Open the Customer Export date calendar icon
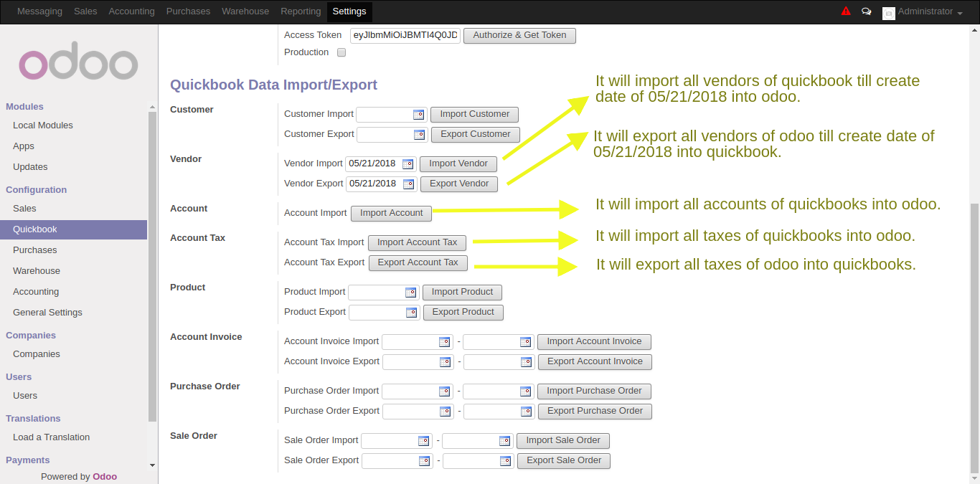 tap(419, 135)
